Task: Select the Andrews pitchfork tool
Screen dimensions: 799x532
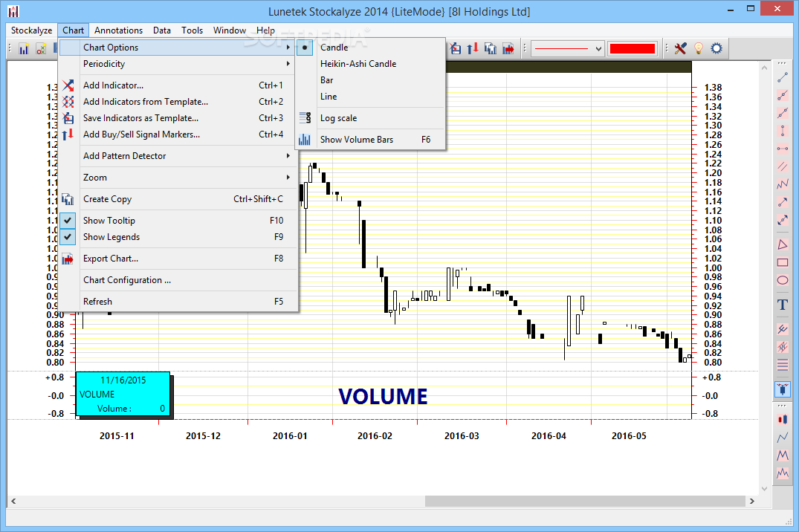Action: point(782,329)
